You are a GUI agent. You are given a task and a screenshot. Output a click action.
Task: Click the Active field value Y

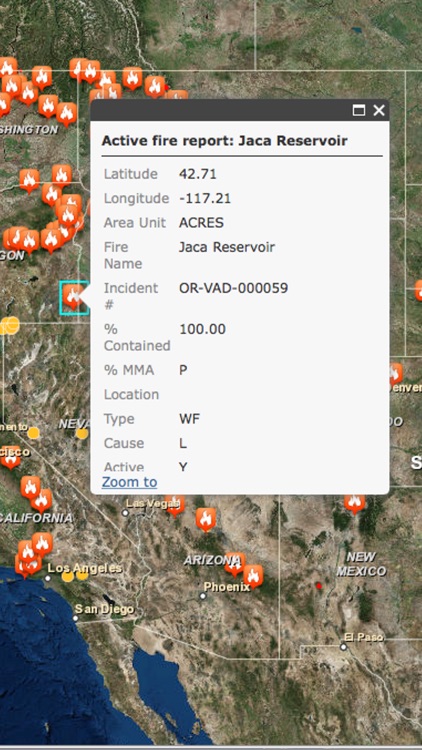183,467
